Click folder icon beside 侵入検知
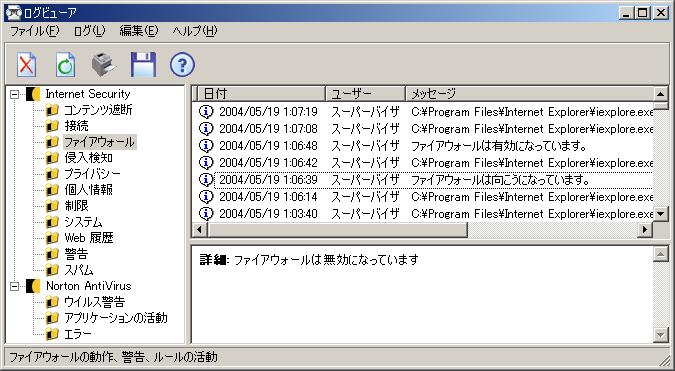 52,158
